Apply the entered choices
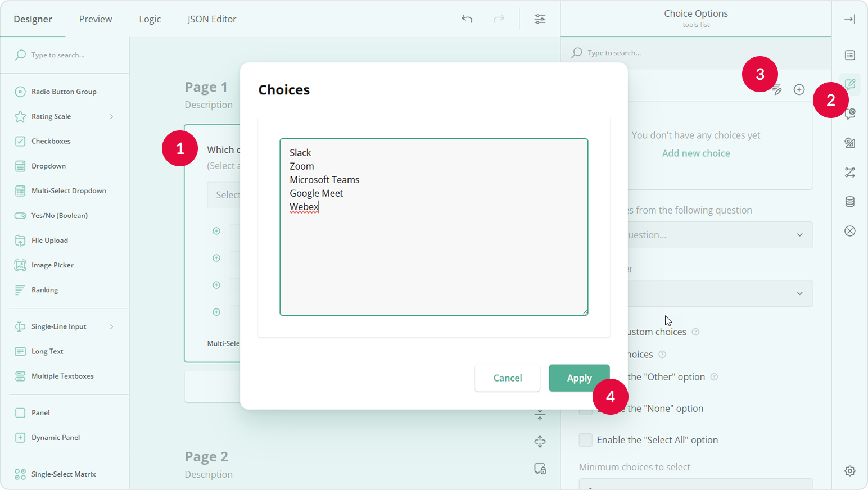The width and height of the screenshot is (868, 490). 579,378
